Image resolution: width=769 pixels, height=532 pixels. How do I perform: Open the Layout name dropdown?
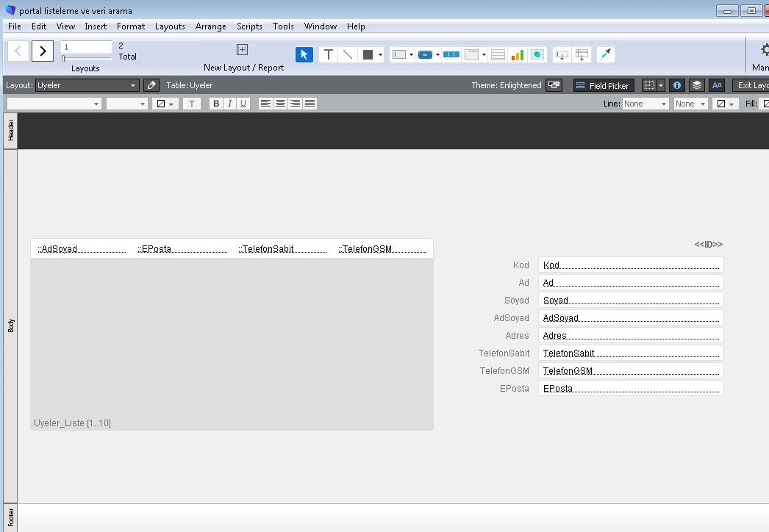coord(87,85)
